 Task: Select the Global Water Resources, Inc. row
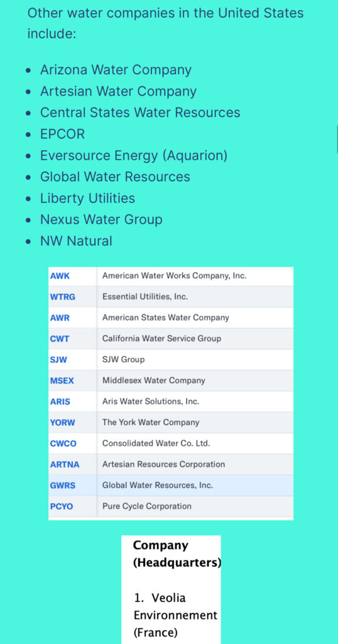(171, 486)
